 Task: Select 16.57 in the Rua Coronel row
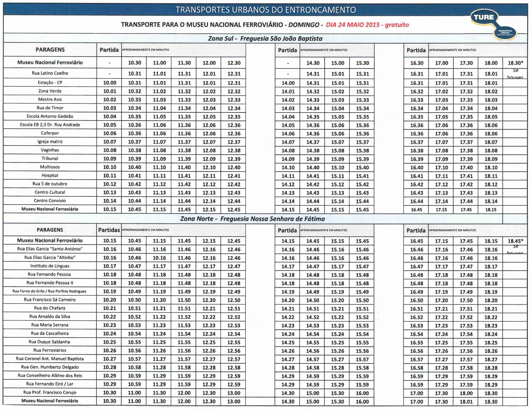coord(417,359)
